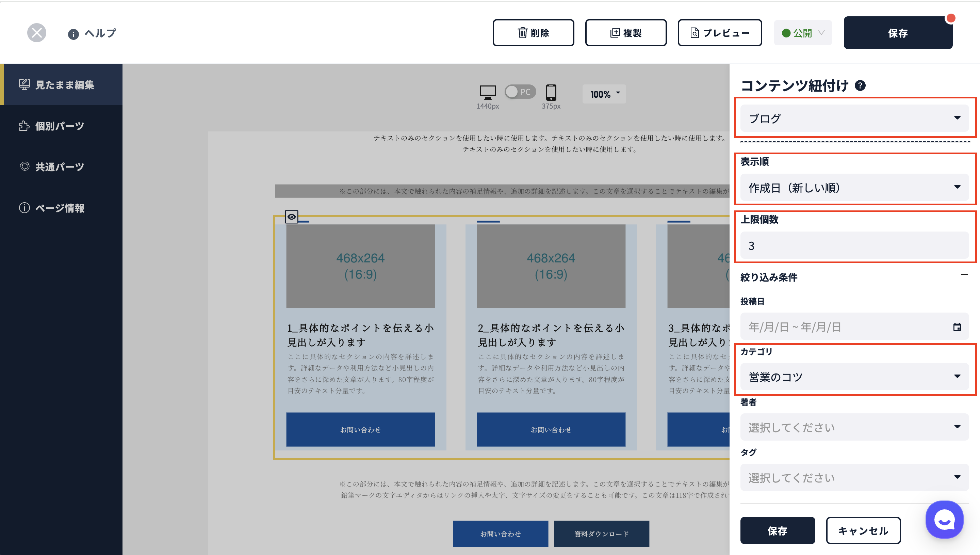Screen dimensions: 980x555
Task: Open the プレビュー preview button
Action: [720, 33]
